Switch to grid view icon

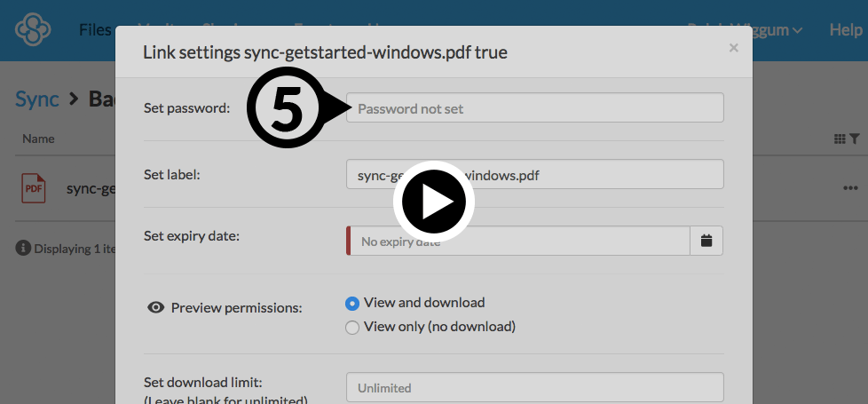click(x=840, y=139)
